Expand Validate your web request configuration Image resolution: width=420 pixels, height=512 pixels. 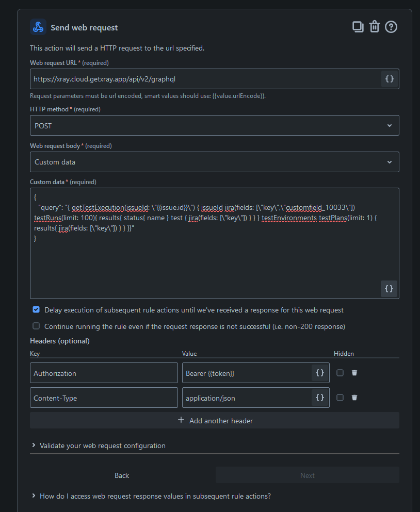(x=99, y=445)
